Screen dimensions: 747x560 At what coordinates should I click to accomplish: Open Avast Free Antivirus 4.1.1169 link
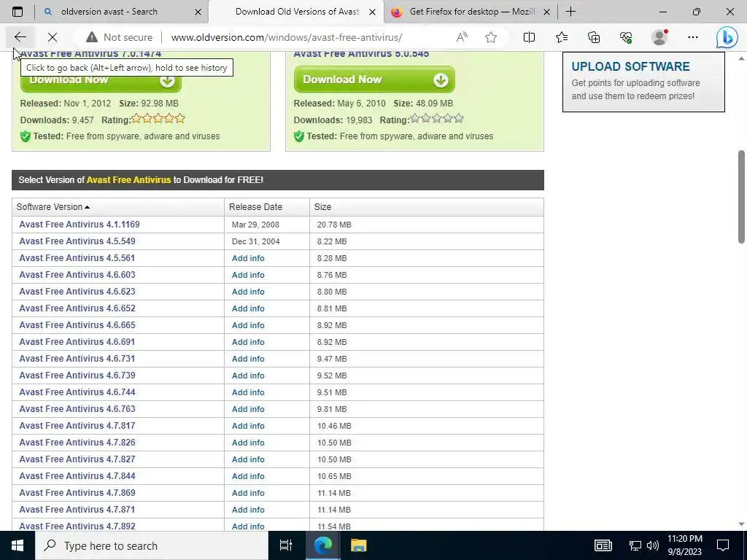click(80, 225)
